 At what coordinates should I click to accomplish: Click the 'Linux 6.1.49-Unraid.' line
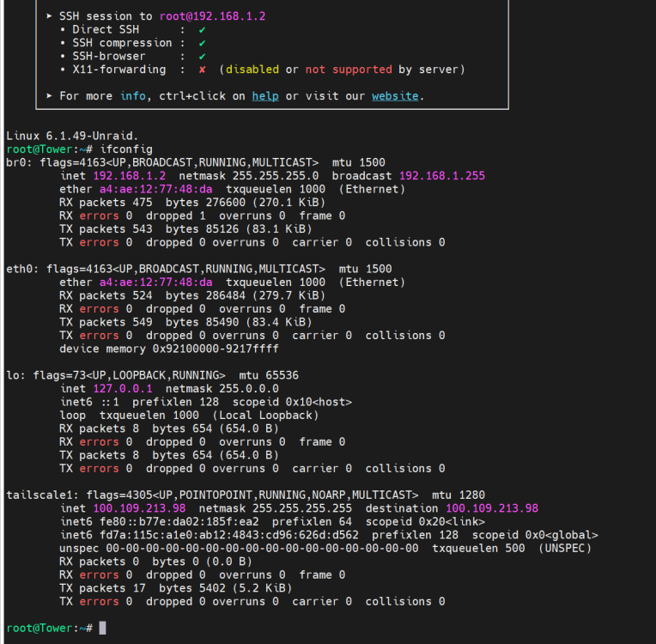click(x=72, y=136)
